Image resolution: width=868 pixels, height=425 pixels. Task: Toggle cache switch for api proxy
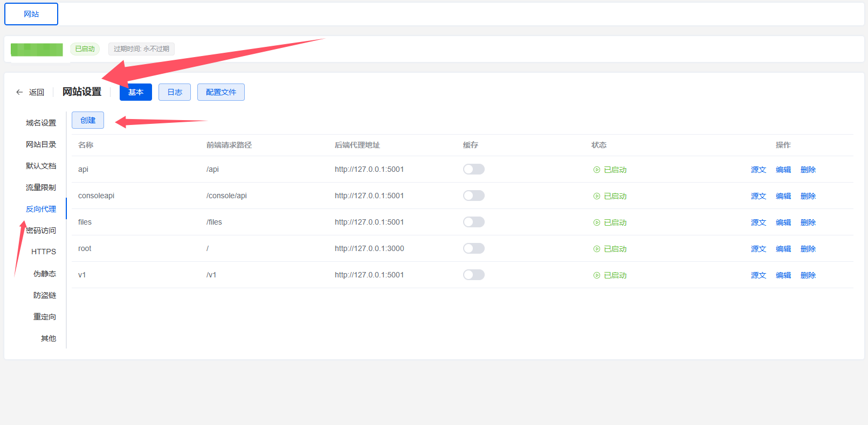[x=473, y=169]
